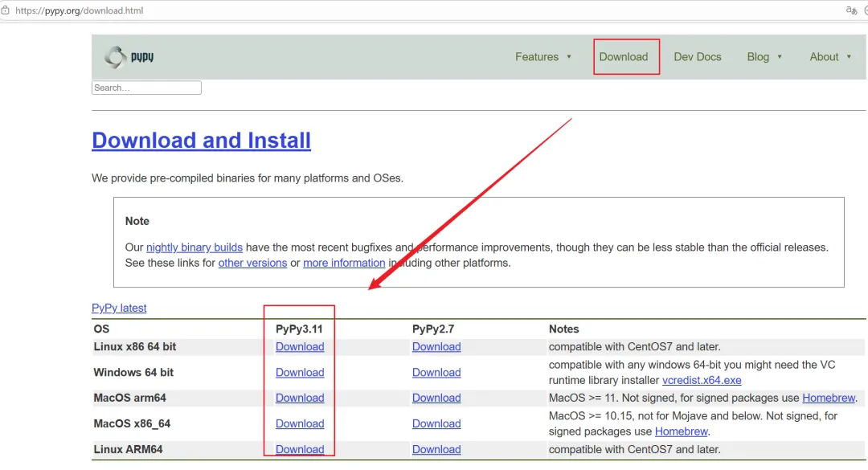
Task: Download PyPy3.11 for MacOS arm64
Action: pos(300,398)
